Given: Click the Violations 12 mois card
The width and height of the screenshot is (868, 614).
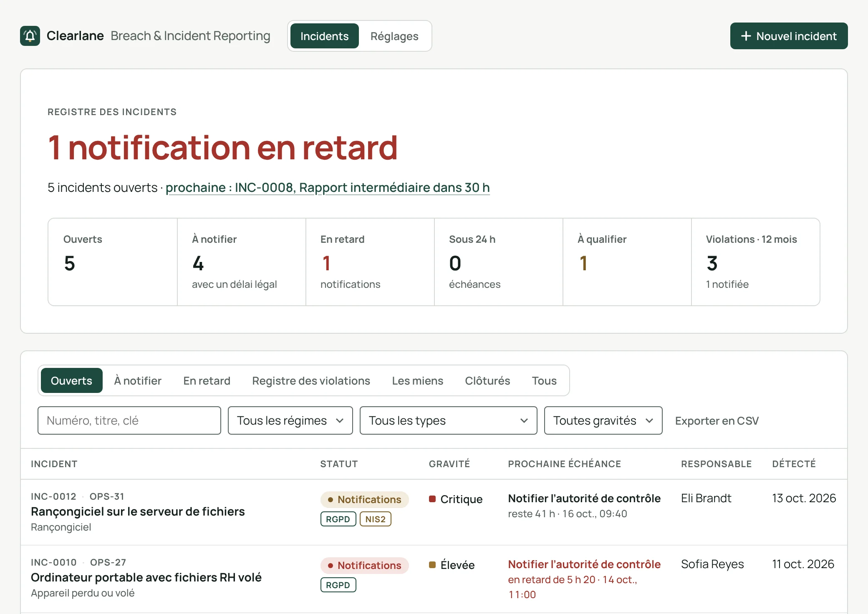Looking at the screenshot, I should pyautogui.click(x=756, y=262).
